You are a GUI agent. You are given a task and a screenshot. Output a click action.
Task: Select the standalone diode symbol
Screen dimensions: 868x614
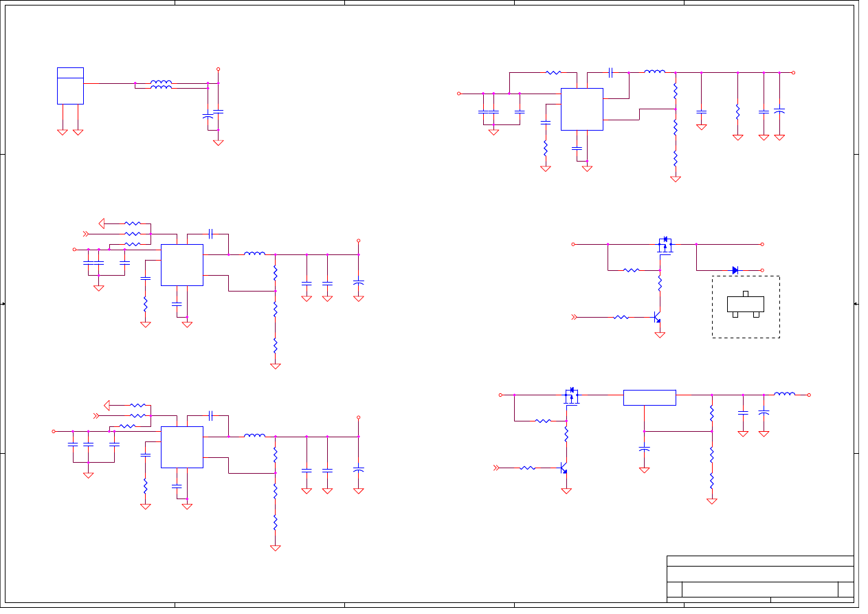(x=735, y=270)
